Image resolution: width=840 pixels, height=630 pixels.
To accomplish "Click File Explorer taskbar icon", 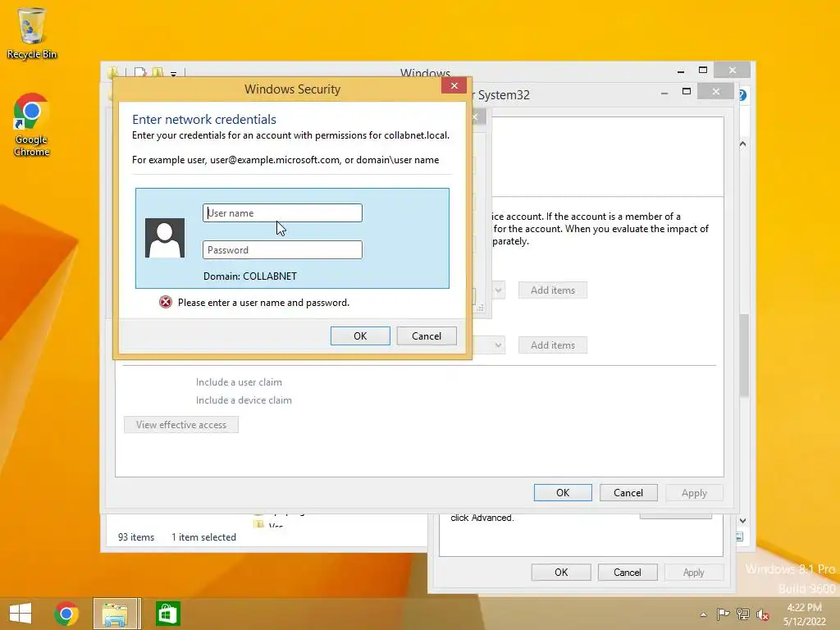I will pyautogui.click(x=115, y=614).
